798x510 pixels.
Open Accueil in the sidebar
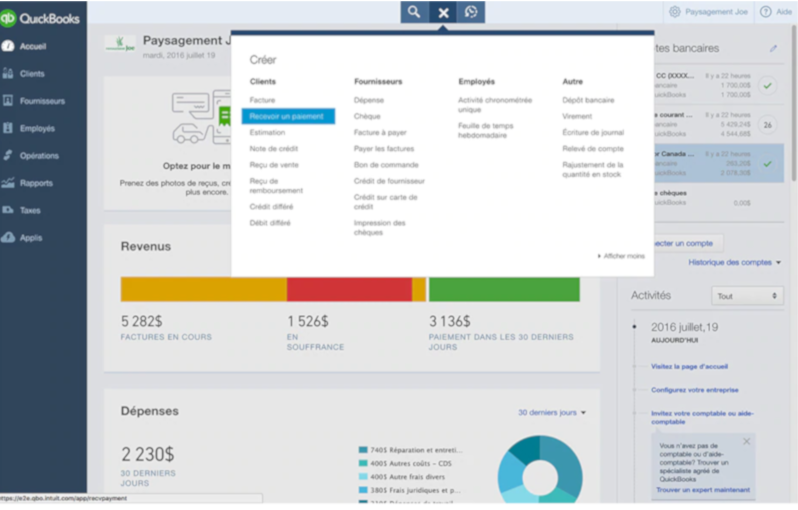coord(33,46)
